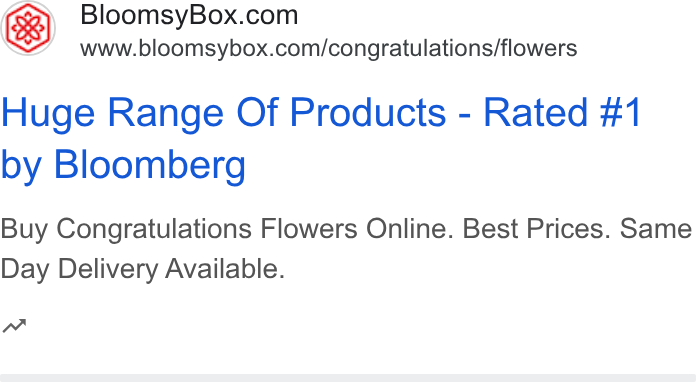Image resolution: width=696 pixels, height=382 pixels.
Task: Click "congratulations" in the URL path
Action: [411, 48]
